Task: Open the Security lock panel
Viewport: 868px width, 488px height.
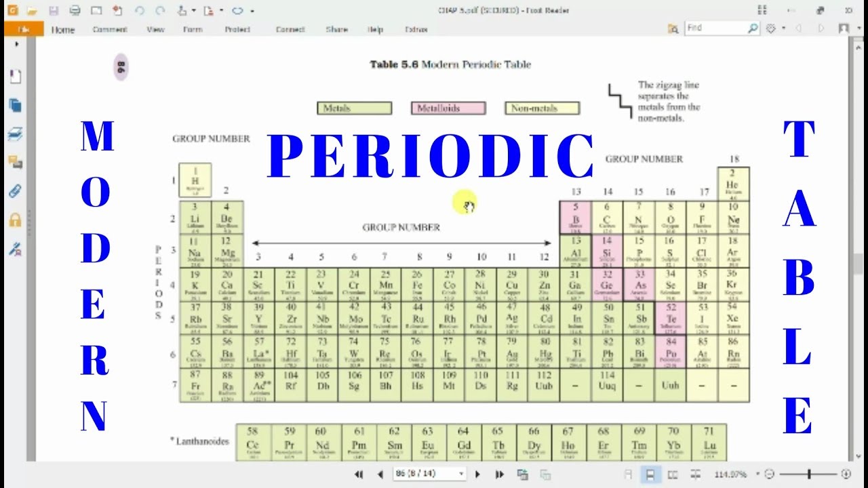Action: pos(15,220)
